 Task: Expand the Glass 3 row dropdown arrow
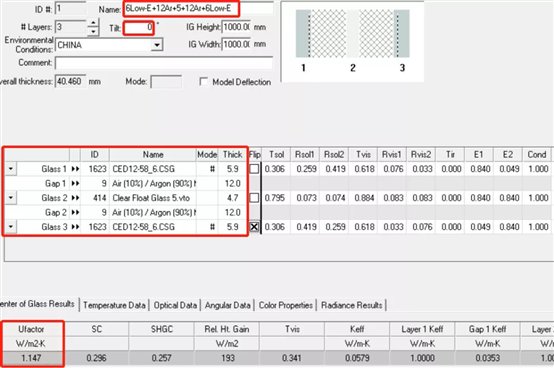click(11, 227)
